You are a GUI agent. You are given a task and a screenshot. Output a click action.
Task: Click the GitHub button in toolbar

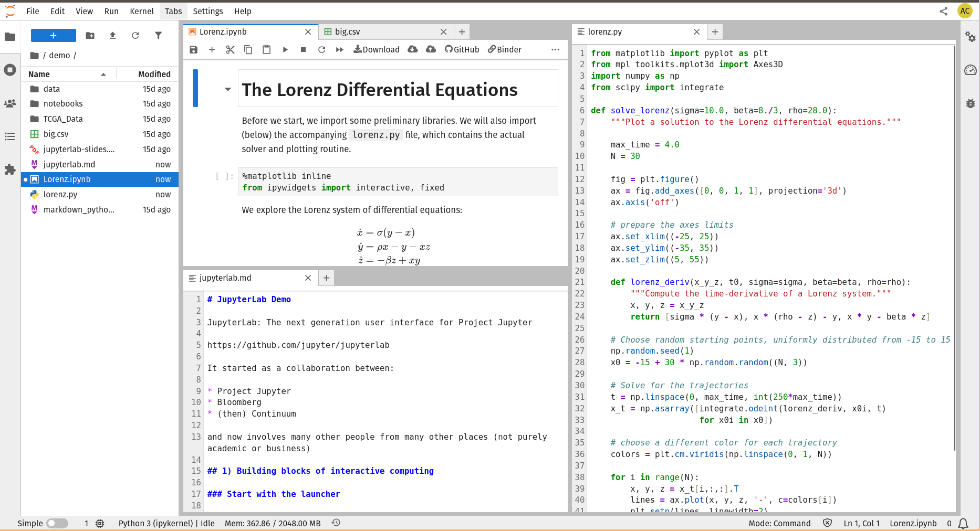click(462, 49)
